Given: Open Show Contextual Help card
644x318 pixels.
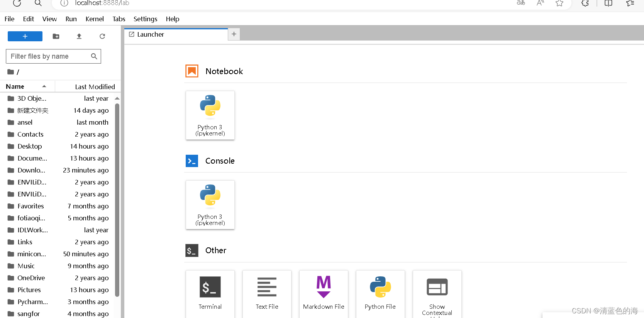Looking at the screenshot, I should click(437, 294).
